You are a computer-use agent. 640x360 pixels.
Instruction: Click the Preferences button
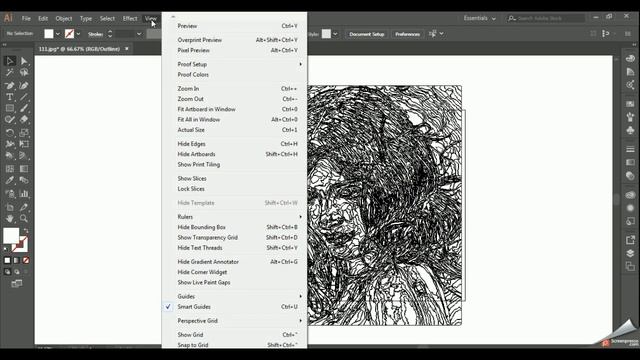point(407,34)
